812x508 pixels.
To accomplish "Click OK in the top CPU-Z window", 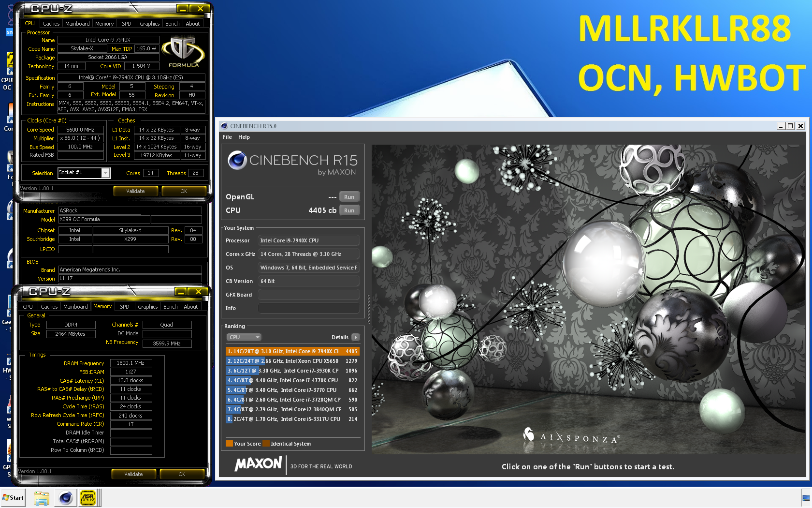I will (x=184, y=191).
